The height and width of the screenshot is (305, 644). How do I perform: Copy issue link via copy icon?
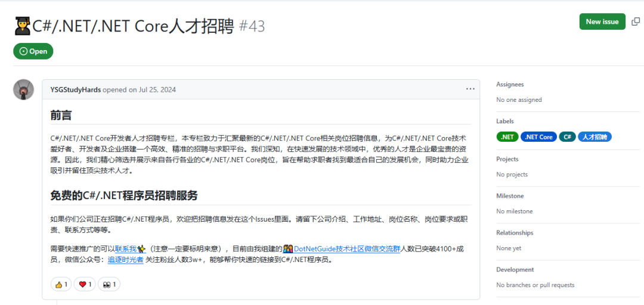(635, 22)
